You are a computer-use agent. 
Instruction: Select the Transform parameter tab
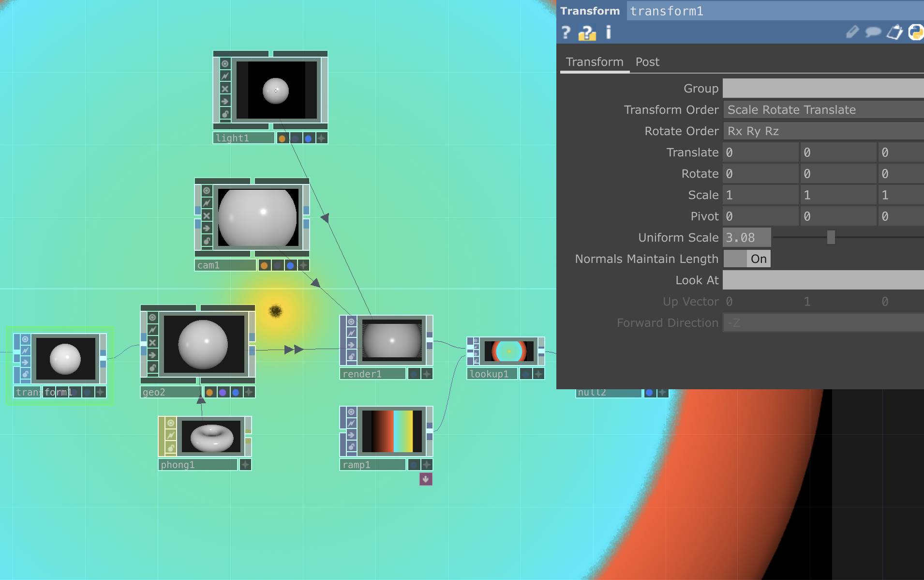pyautogui.click(x=595, y=62)
